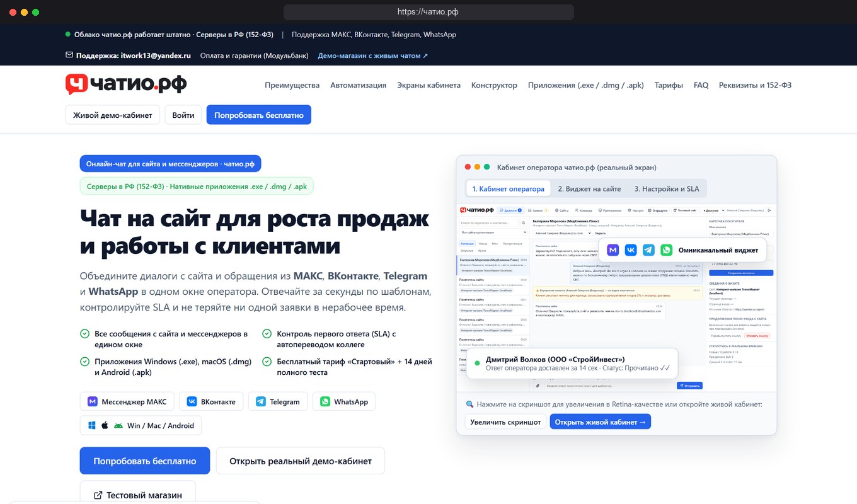
Task: Click Живой демо-кабинет button
Action: (113, 115)
